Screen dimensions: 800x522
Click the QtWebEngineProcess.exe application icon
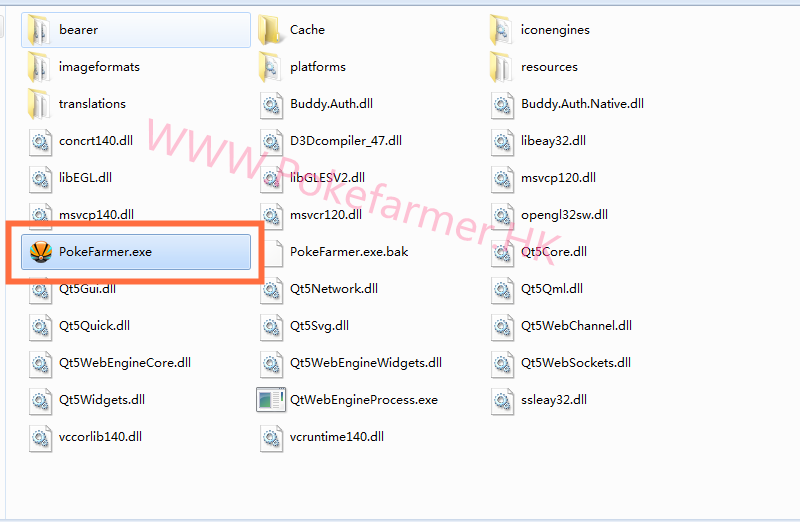pyautogui.click(x=271, y=400)
